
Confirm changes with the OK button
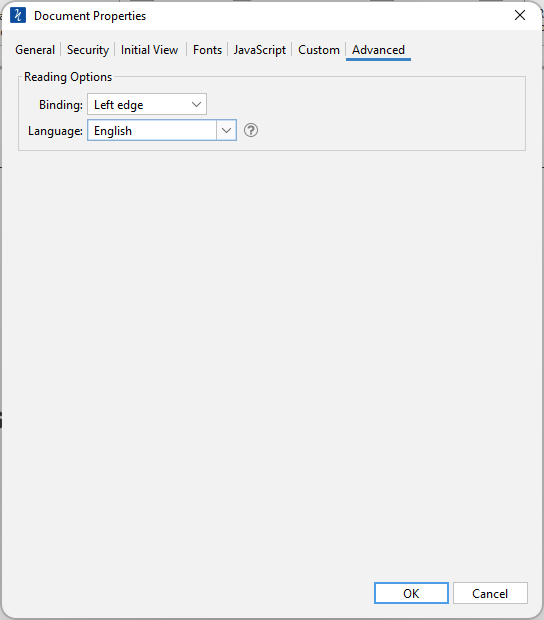[x=411, y=593]
